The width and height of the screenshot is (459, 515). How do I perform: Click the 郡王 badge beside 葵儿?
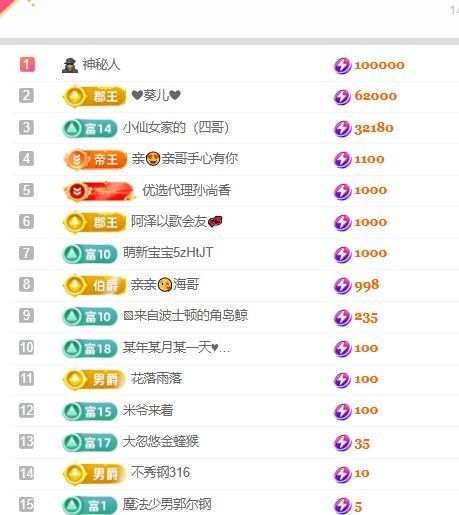95,97
